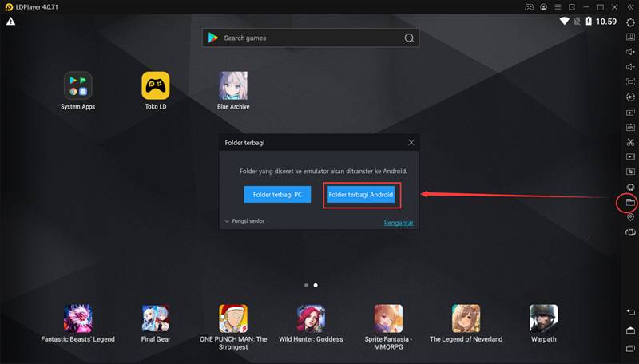The width and height of the screenshot is (639, 364).
Task: Start the video recorder icon
Action: point(630,156)
